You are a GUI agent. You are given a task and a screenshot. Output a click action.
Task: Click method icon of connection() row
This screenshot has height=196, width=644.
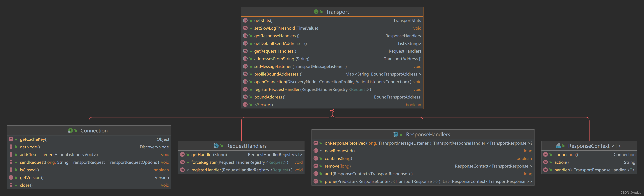(x=545, y=155)
